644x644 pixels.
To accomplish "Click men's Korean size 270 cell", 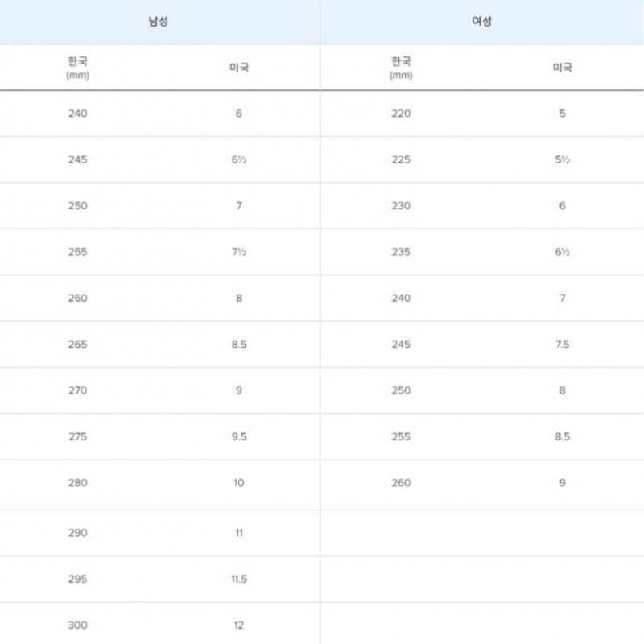I will coord(78,390).
